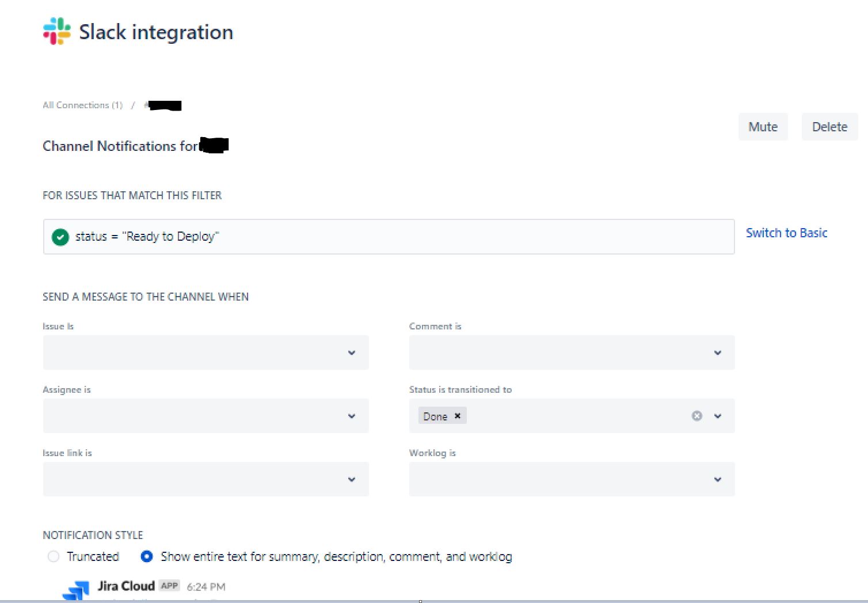This screenshot has height=603, width=868.
Task: Select the Truncated notification style
Action: point(54,556)
